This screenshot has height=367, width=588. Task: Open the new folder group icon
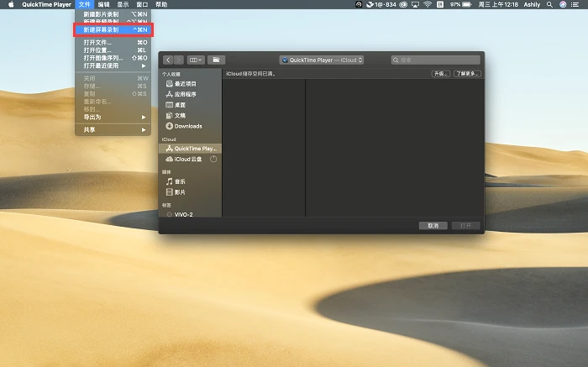coord(217,60)
